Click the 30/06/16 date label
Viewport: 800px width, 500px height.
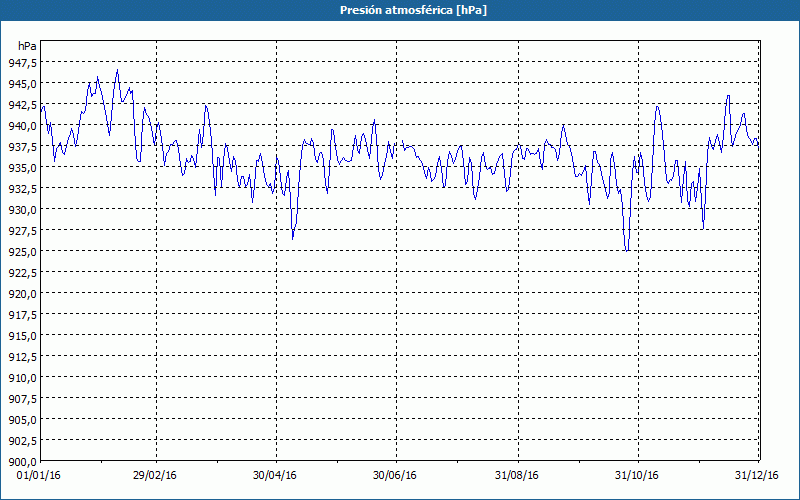[x=394, y=475]
